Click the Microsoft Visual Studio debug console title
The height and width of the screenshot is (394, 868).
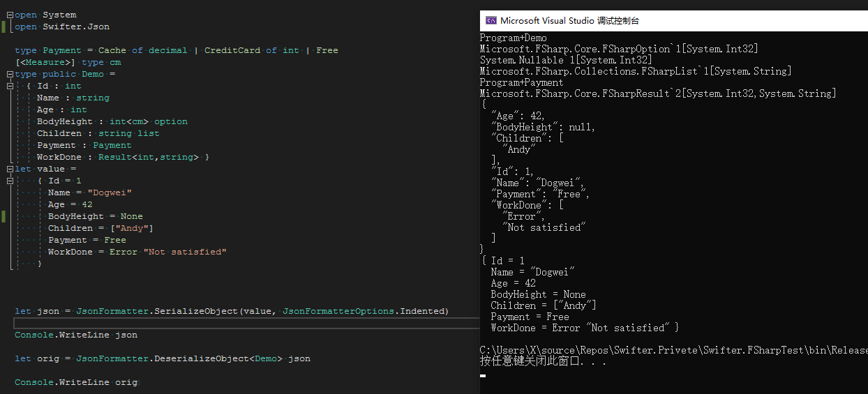[569, 21]
